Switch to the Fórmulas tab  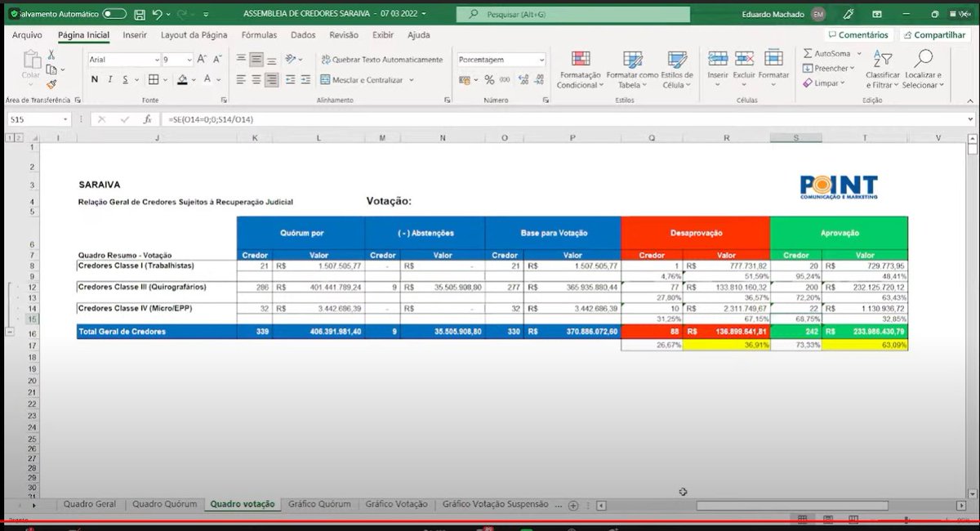[259, 35]
